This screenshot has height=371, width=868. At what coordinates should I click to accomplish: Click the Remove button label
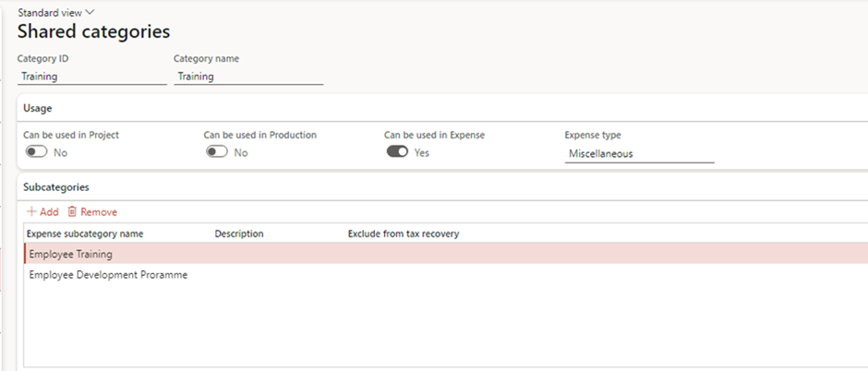coord(99,211)
